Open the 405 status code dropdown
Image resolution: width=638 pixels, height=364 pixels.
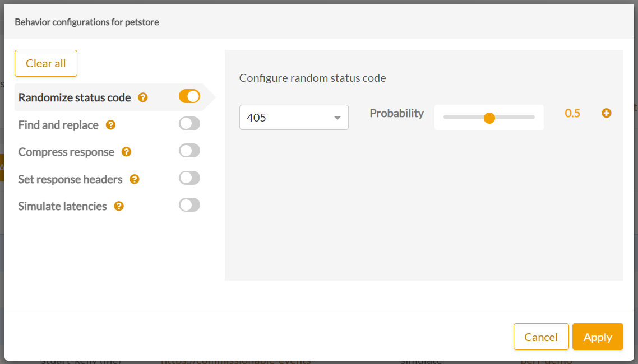click(294, 118)
